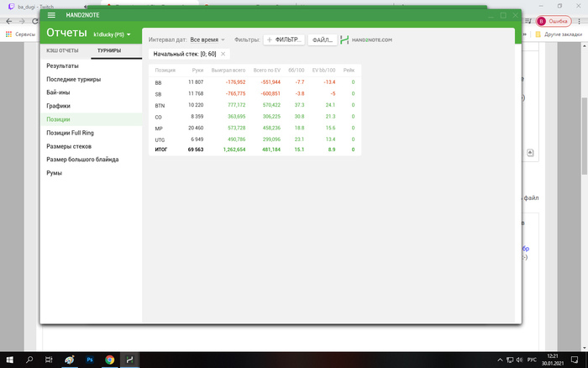Click the MP hands value 20 460
Image resolution: width=588 pixels, height=368 pixels.
click(x=196, y=128)
